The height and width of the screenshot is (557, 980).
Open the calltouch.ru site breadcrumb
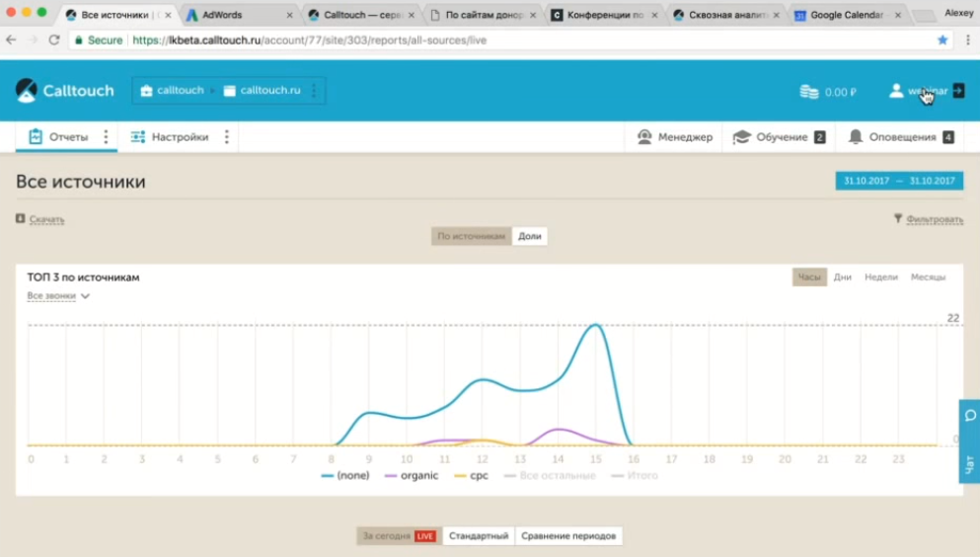[262, 91]
